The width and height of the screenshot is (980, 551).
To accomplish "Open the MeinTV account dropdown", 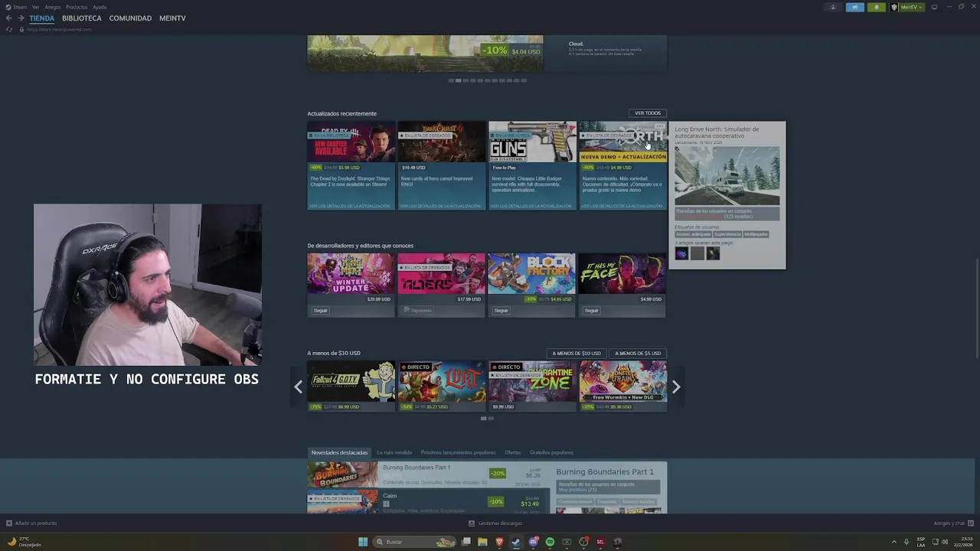I will coord(907,7).
